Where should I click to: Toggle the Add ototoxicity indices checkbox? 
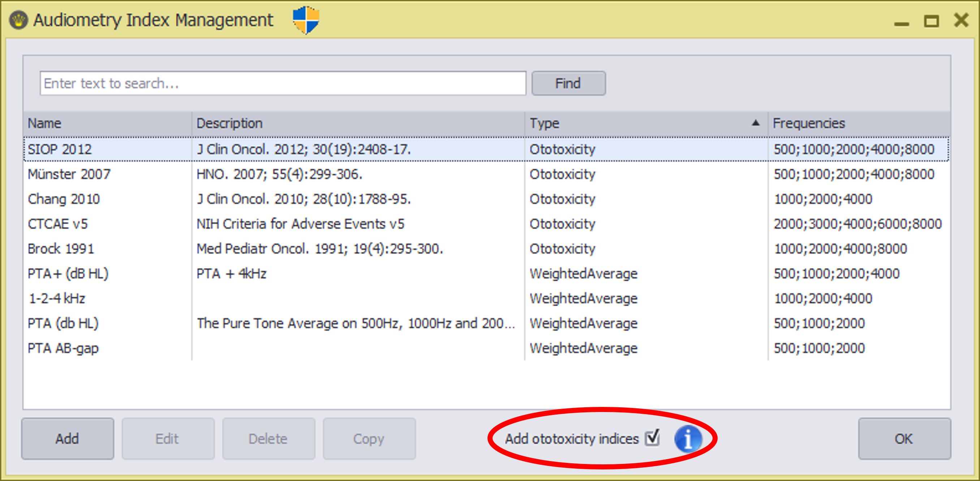[x=652, y=438]
